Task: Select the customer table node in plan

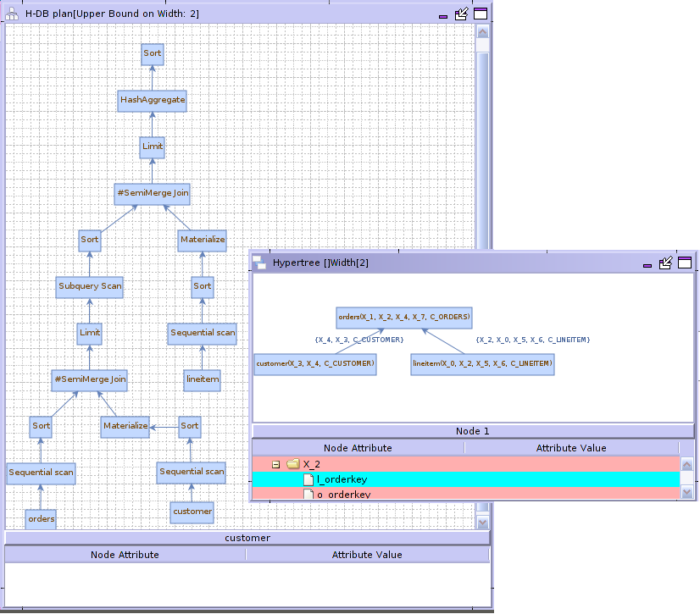Action: click(x=192, y=512)
